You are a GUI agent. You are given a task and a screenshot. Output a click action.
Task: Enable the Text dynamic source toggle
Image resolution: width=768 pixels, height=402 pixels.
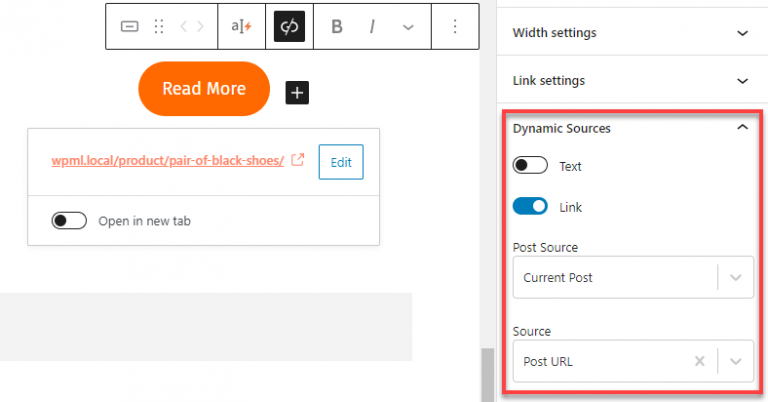tap(530, 166)
